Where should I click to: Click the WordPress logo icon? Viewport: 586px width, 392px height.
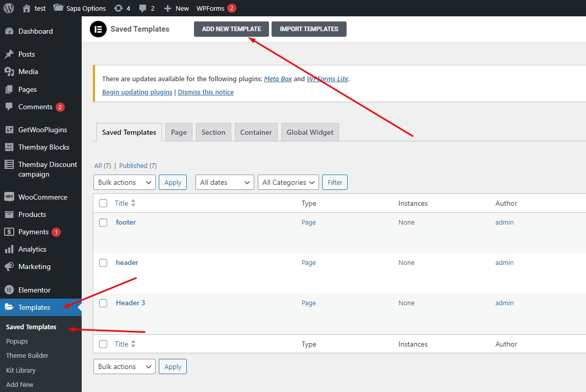(9, 8)
